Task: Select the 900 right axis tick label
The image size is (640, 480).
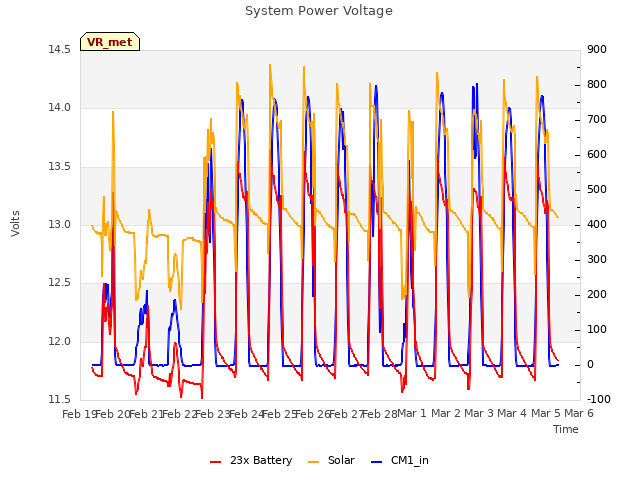Action: click(597, 49)
